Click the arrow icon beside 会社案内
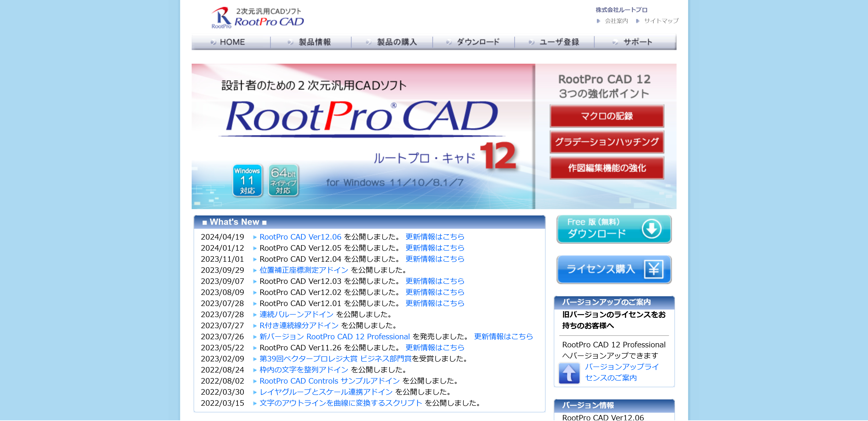Viewport: 868px width, 421px height. (x=599, y=21)
